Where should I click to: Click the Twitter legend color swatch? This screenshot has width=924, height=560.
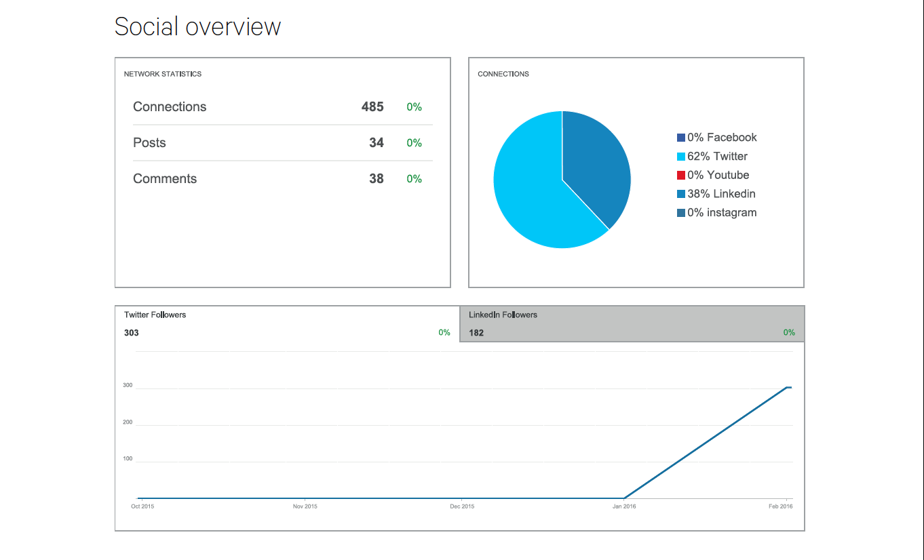pos(681,157)
